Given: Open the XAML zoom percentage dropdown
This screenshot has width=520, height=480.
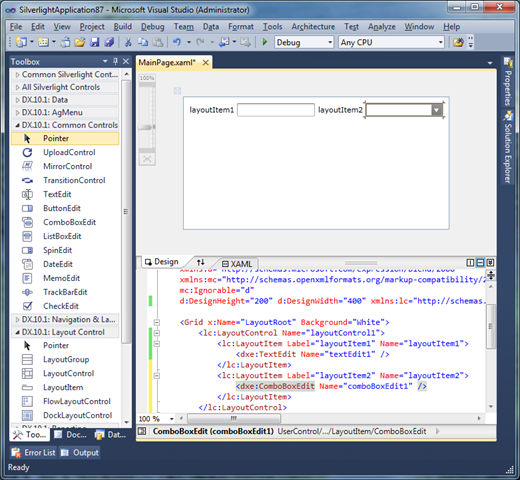Looking at the screenshot, I should [x=172, y=419].
